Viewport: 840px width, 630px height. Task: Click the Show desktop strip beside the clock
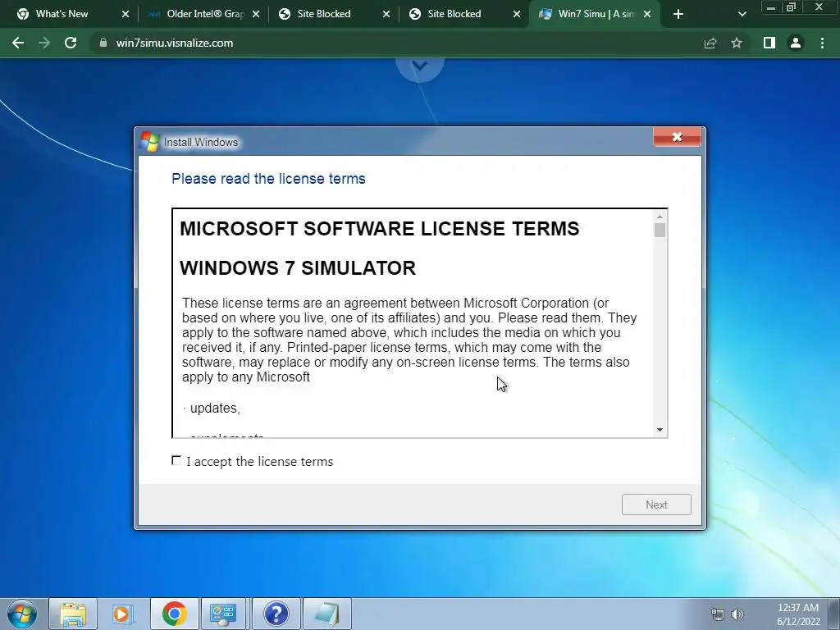[x=834, y=614]
